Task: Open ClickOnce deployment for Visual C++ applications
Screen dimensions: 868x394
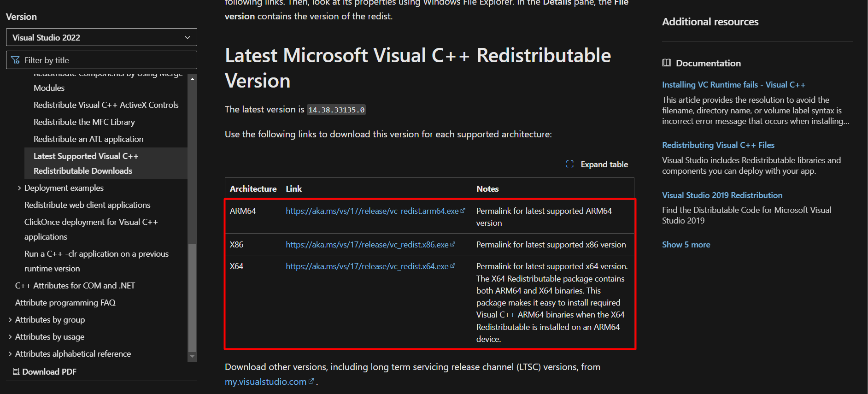Action: 91,229
